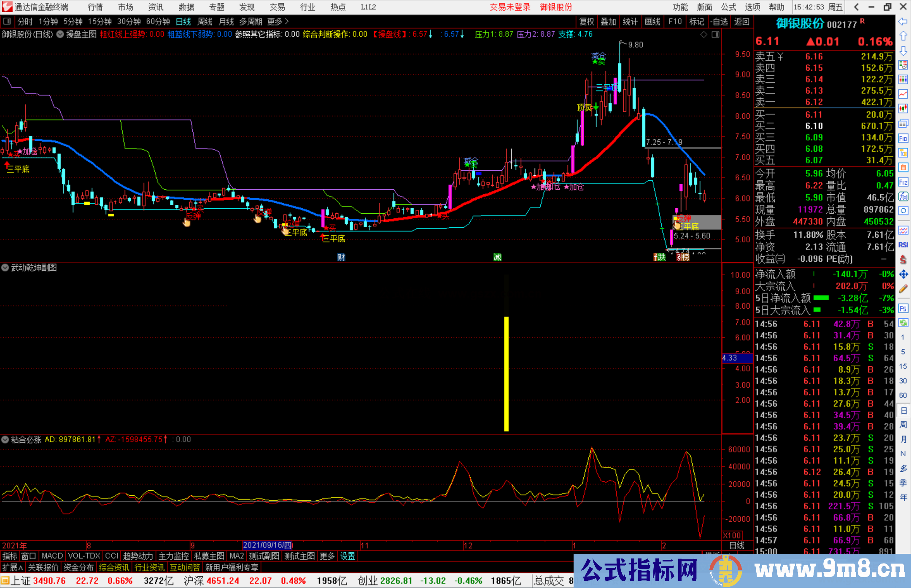Screen dimensions: 911x588
Task: Open the 更多 indicator templates list
Action: 327,556
